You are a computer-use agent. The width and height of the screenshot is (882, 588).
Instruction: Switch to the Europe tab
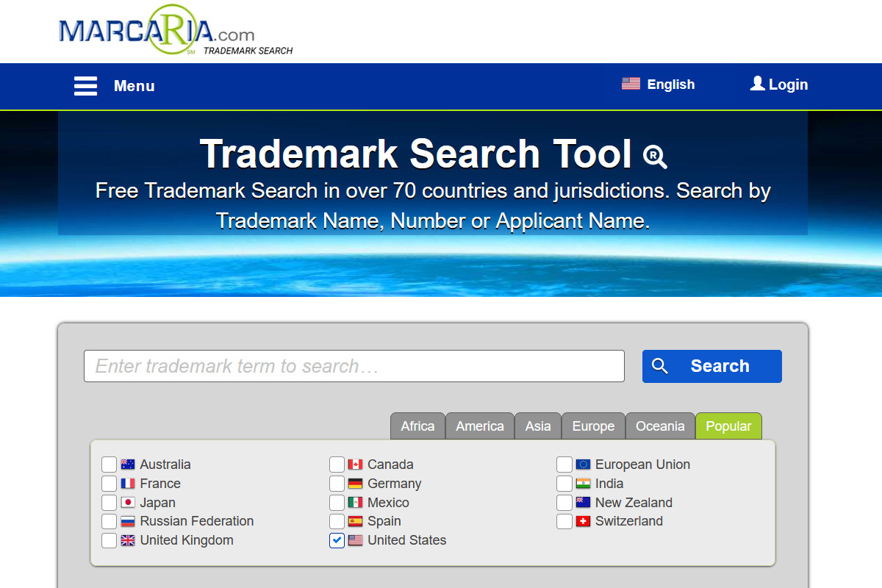click(x=593, y=426)
